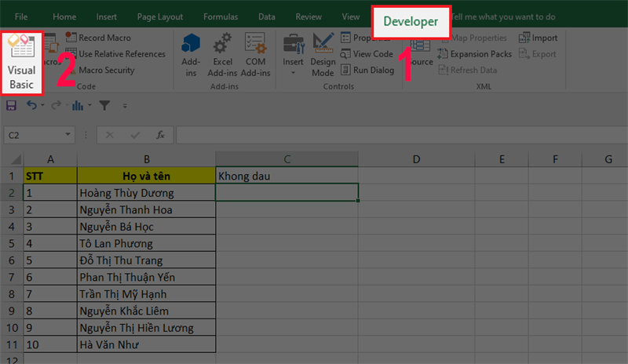Open Macro Security settings

pyautogui.click(x=100, y=70)
